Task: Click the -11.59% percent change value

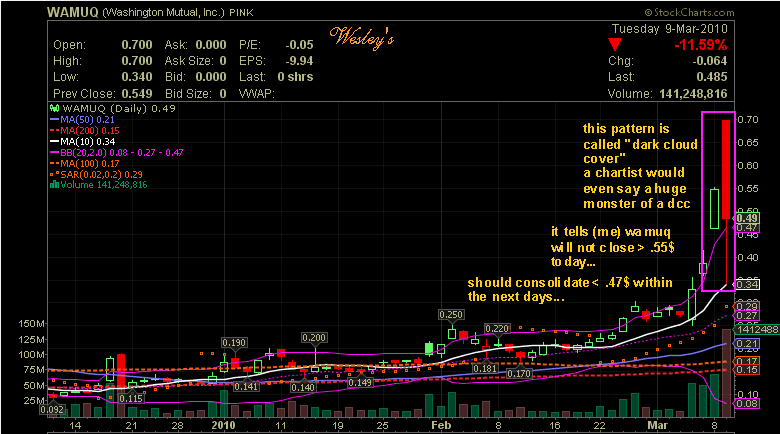Action: [700, 45]
